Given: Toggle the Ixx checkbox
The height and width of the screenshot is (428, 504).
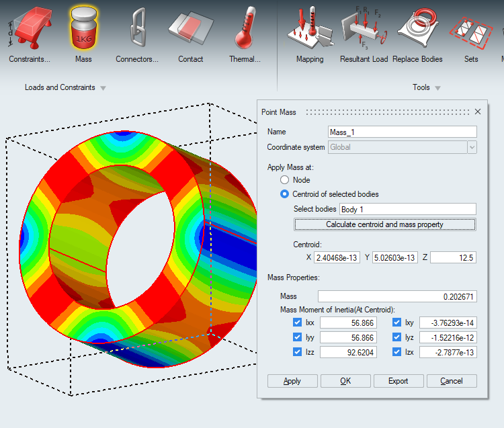Looking at the screenshot, I should tap(297, 323).
